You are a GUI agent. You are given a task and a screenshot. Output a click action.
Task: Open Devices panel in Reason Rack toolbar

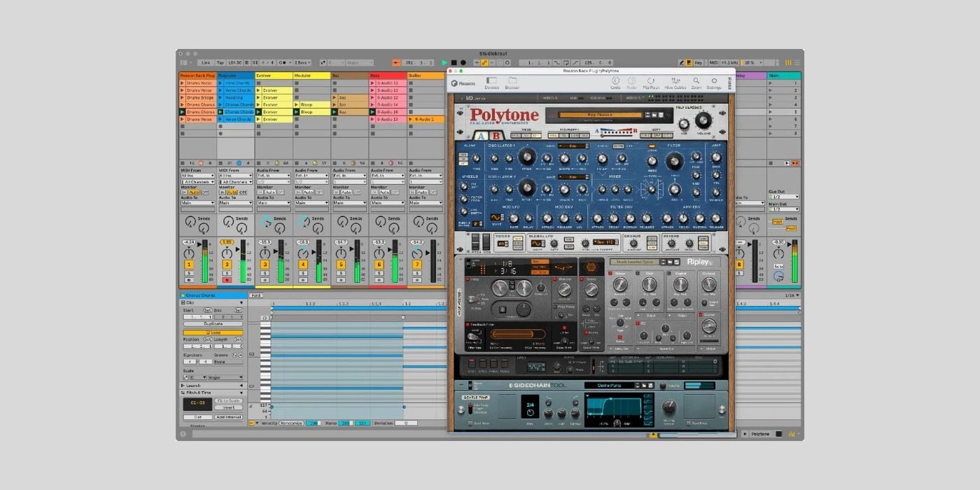point(491,83)
